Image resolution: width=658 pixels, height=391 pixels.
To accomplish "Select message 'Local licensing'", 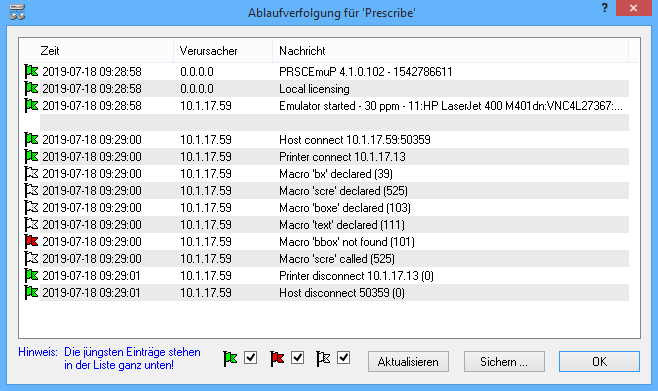I will click(314, 89).
